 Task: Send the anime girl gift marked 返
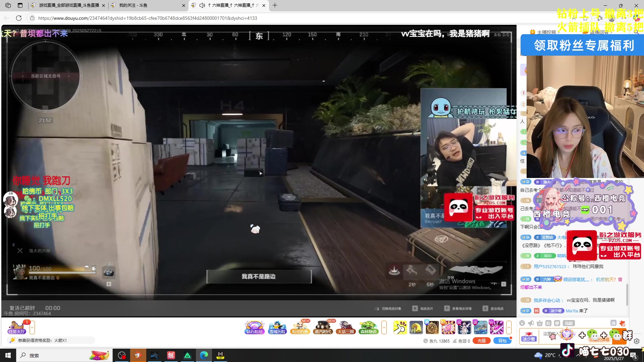tap(464, 327)
